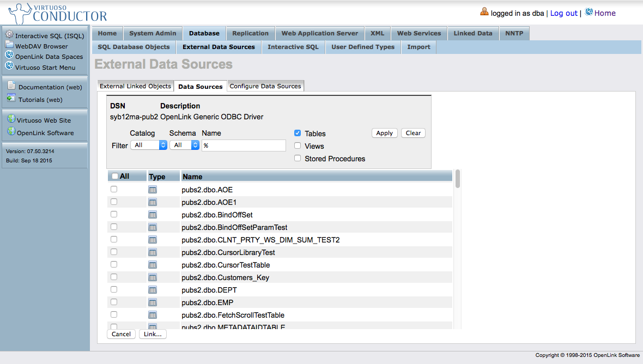
Task: Open the Import subtab
Action: coord(418,47)
